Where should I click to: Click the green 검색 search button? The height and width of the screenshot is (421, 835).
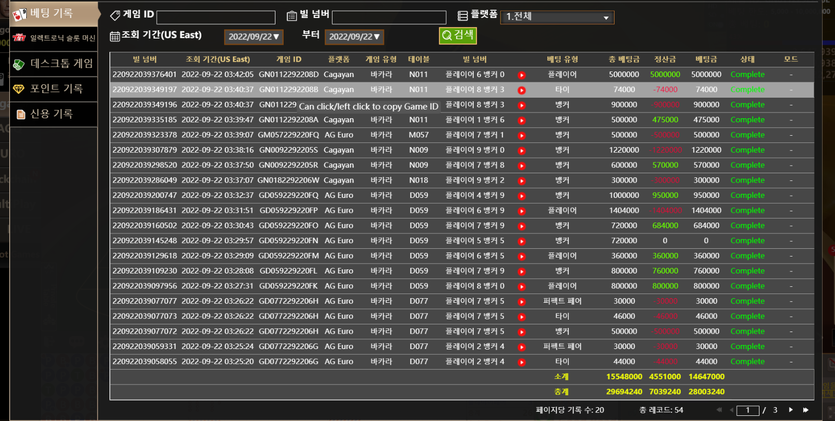457,36
